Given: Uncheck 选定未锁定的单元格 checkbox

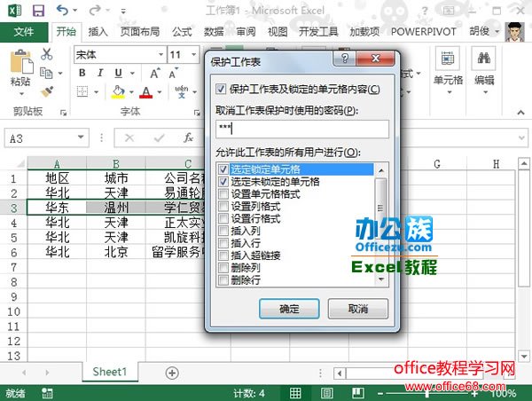Looking at the screenshot, I should [x=223, y=182].
